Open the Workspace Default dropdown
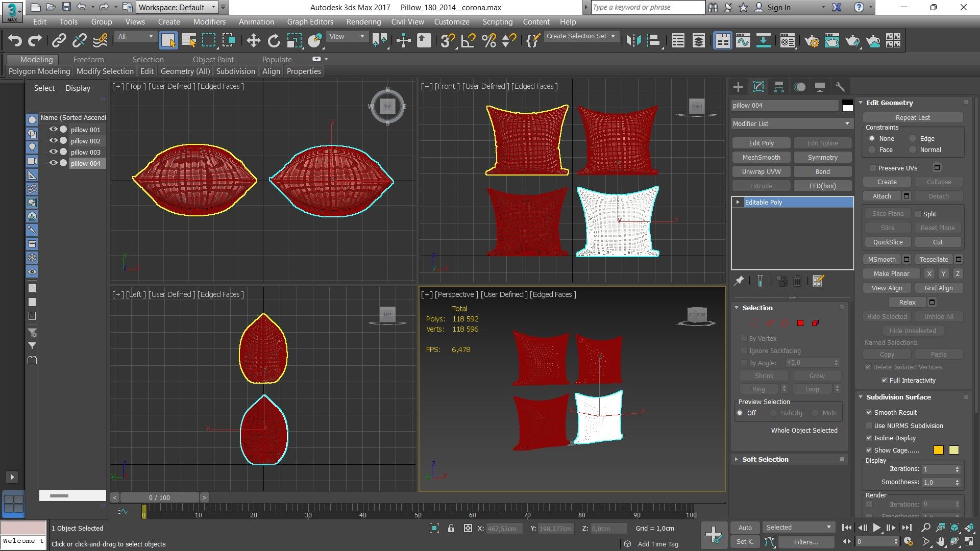The image size is (980, 551). pos(177,7)
